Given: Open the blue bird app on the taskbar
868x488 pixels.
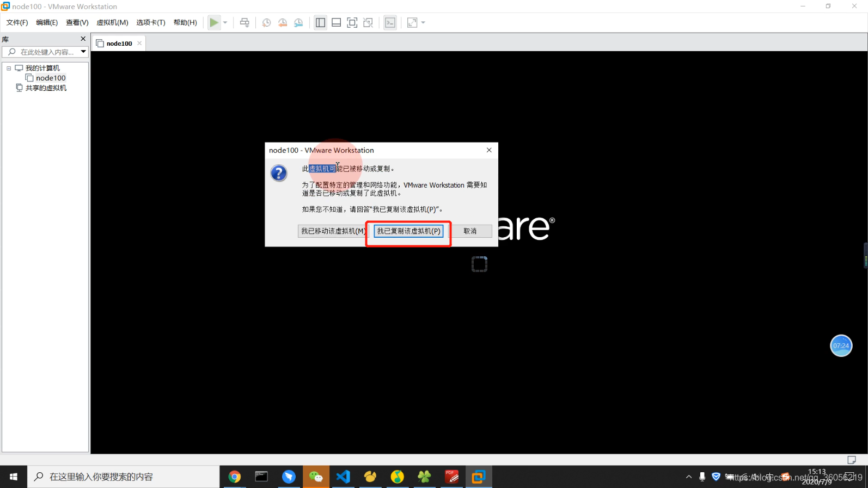Looking at the screenshot, I should [x=289, y=477].
